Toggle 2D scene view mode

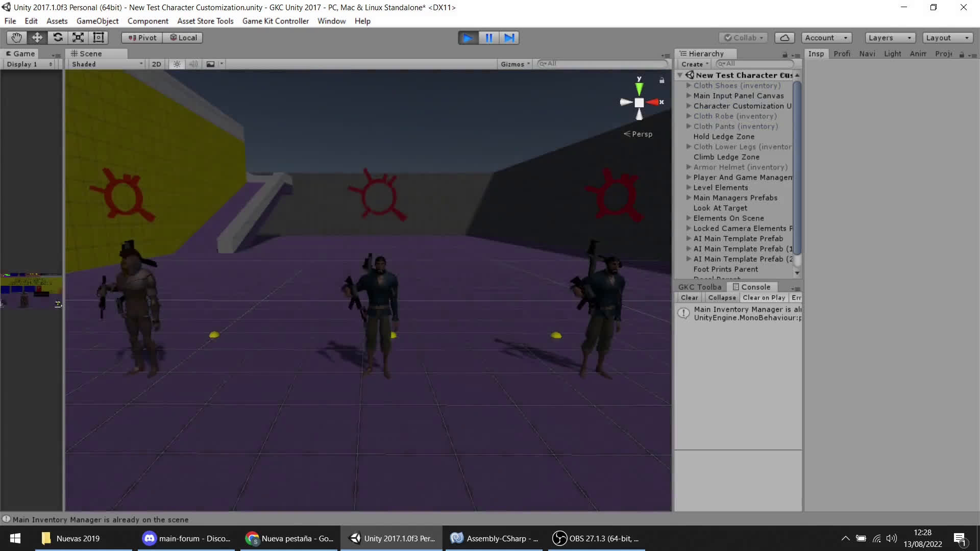[156, 64]
